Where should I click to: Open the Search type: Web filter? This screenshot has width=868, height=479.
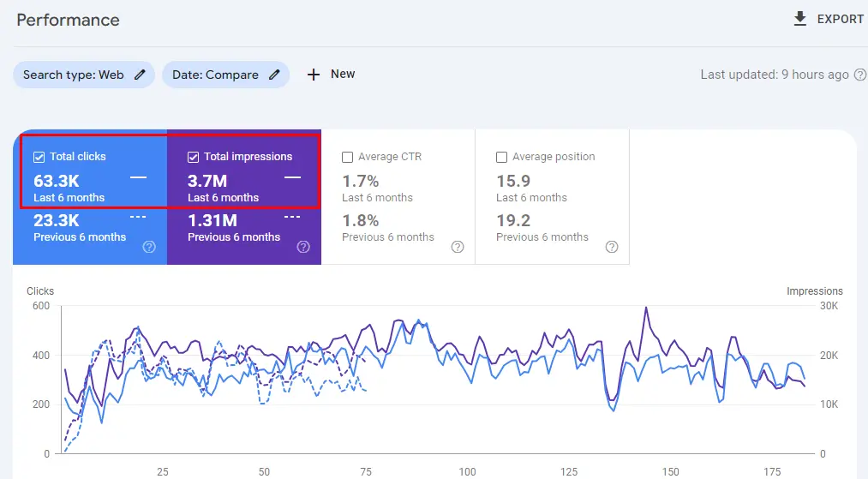click(74, 75)
